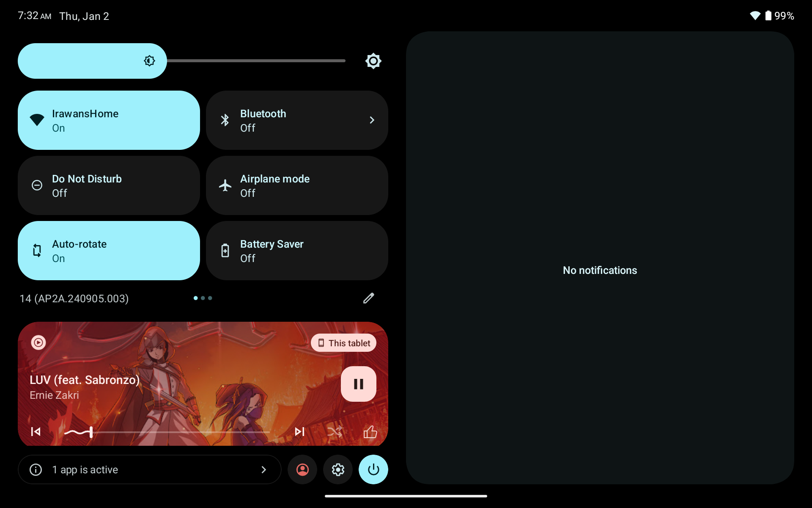This screenshot has height=508, width=812.
Task: Expand active apps notification with arrow
Action: (x=263, y=469)
